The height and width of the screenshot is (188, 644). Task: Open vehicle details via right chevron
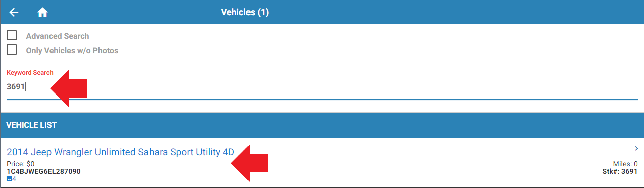pos(637,148)
